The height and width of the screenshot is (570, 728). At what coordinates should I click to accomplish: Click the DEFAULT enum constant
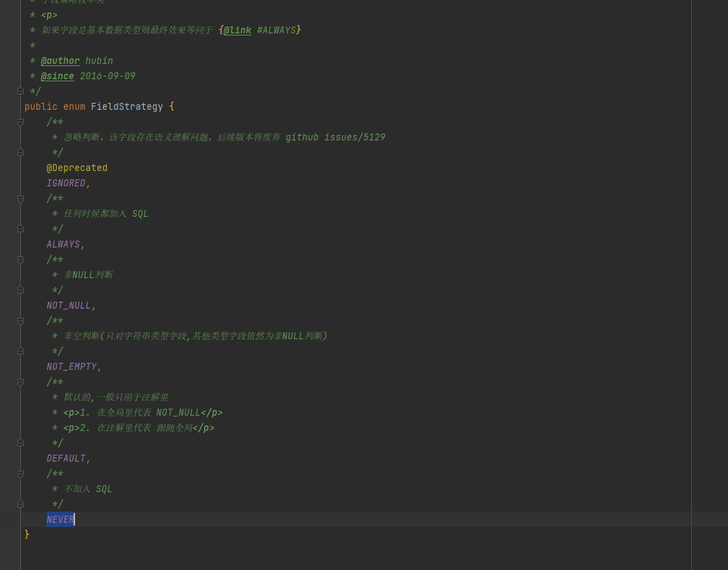pyautogui.click(x=65, y=458)
